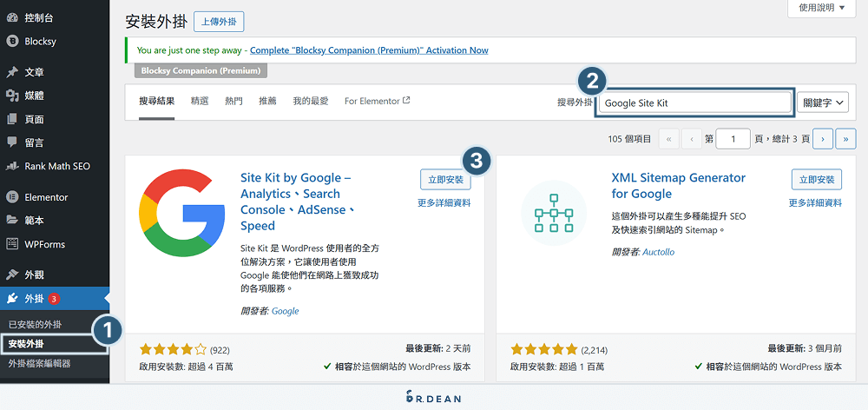Switch to the 熱門 tab
868x410 pixels.
pos(233,101)
